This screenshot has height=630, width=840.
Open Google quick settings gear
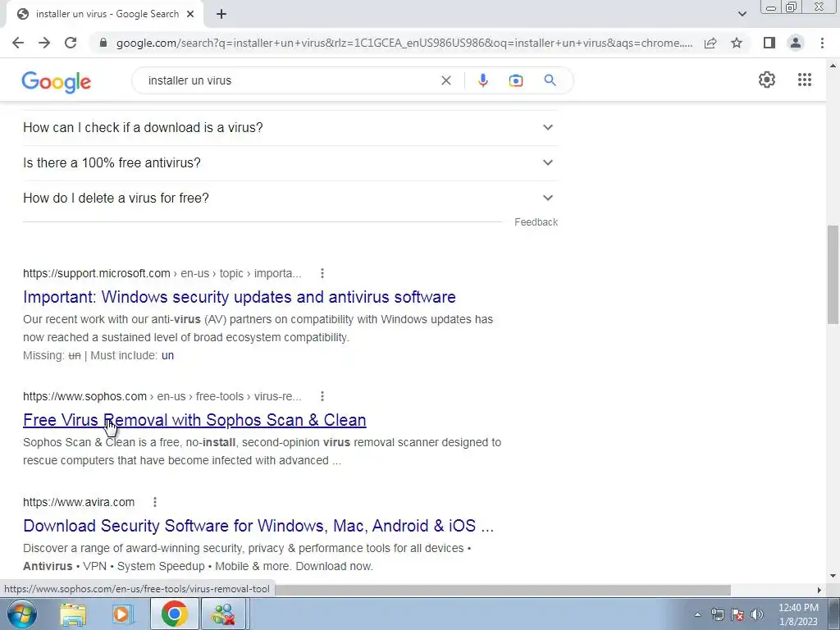767,80
